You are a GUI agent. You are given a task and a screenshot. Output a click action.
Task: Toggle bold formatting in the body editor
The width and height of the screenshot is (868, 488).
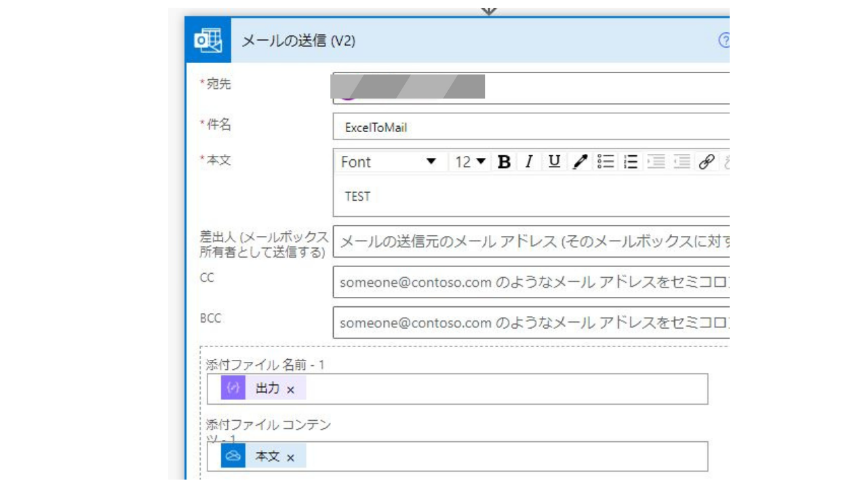pyautogui.click(x=504, y=162)
